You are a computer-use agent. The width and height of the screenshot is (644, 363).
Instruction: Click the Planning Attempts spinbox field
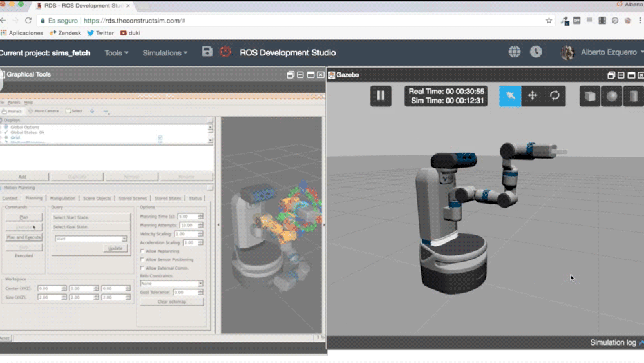point(191,225)
